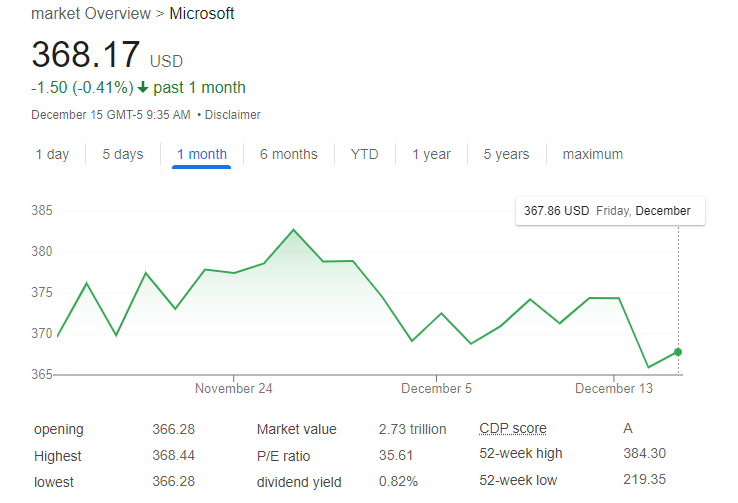Click the December 5 axis label

[436, 389]
